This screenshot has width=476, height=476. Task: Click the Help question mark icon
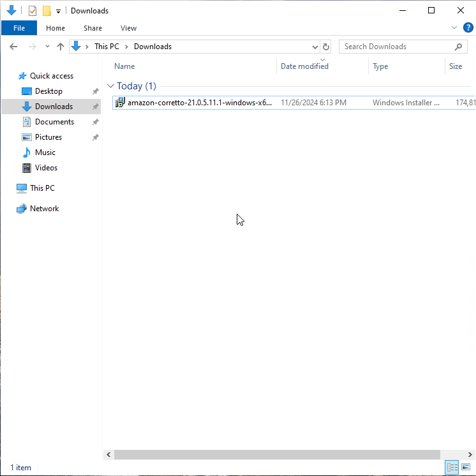tap(468, 28)
